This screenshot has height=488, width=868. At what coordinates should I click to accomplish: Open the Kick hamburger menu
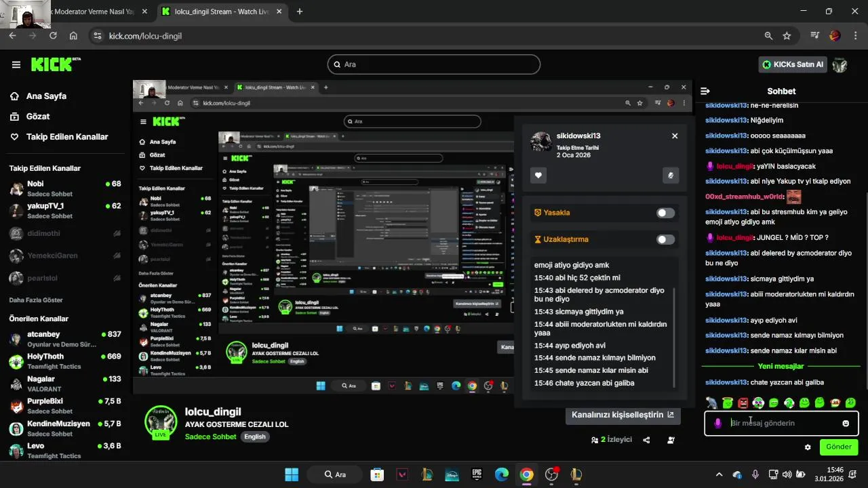click(x=16, y=64)
